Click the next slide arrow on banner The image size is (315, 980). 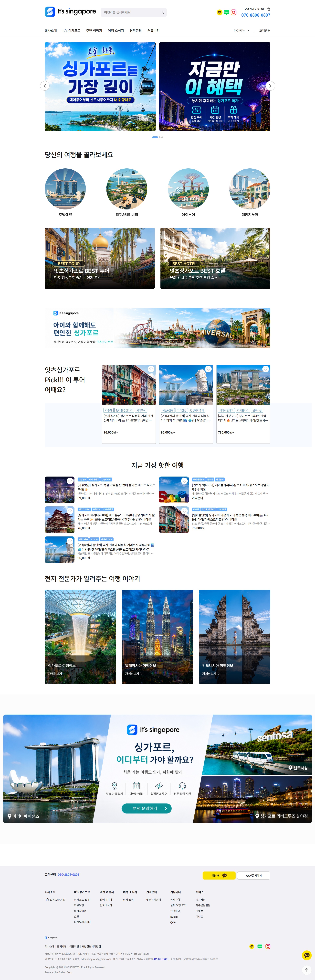pyautogui.click(x=270, y=86)
